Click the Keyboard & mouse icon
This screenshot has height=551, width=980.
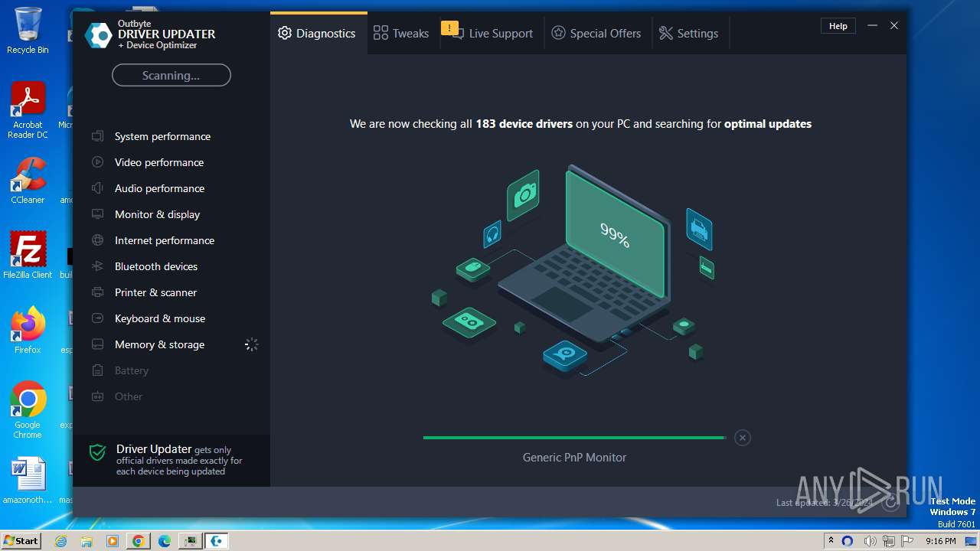[x=97, y=318]
